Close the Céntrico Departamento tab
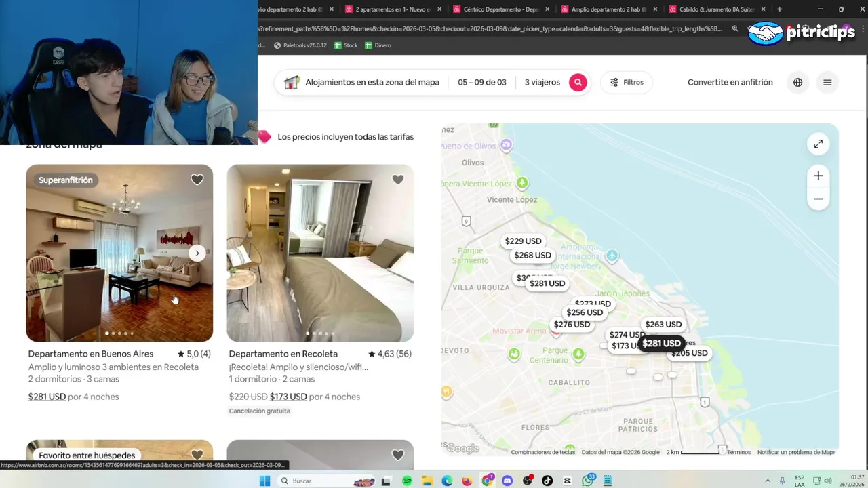This screenshot has height=488, width=868. 548,9
